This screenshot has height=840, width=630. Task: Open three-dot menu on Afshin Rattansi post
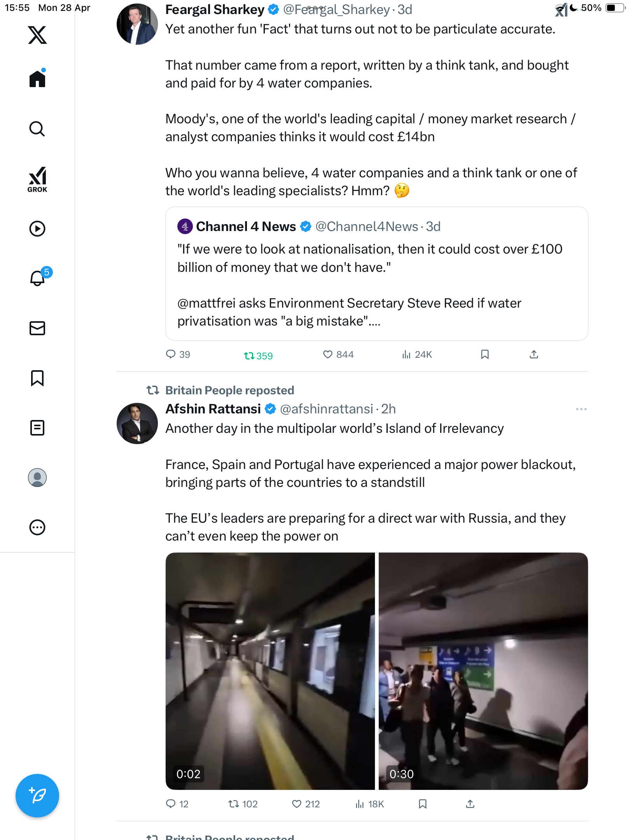click(x=581, y=409)
